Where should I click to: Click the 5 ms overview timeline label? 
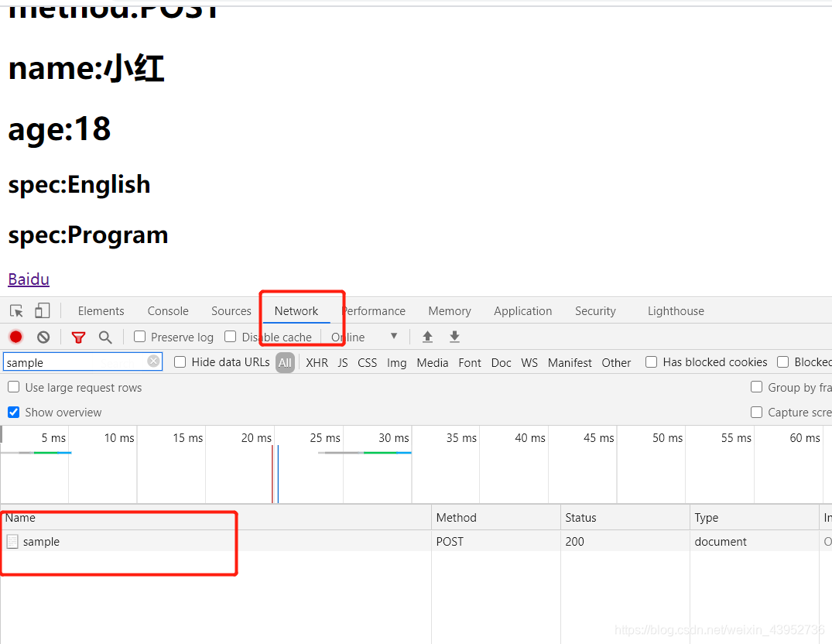53,438
